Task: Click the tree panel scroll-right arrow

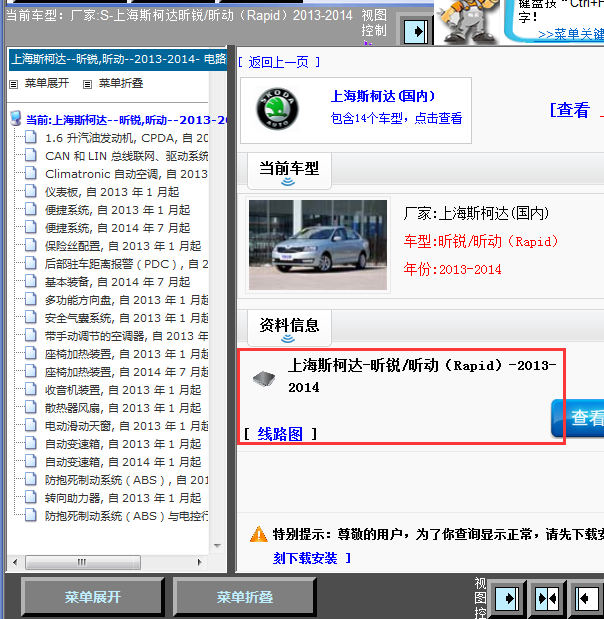Action: pos(199,562)
